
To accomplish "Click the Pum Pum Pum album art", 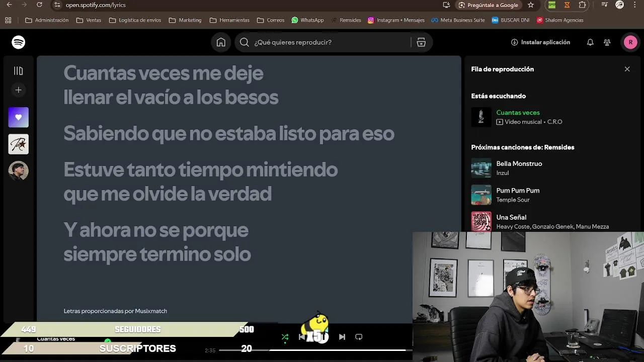I will coord(481,195).
